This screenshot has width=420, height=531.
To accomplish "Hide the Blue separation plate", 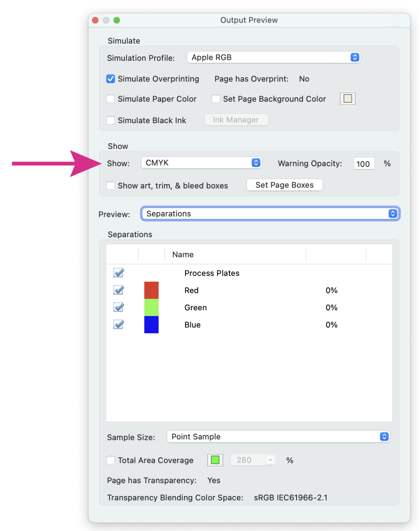I will (x=118, y=324).
